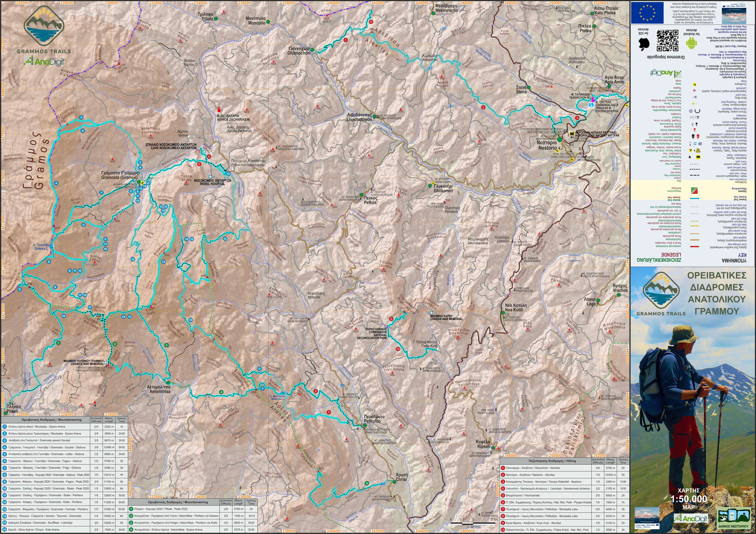The width and height of the screenshot is (756, 534).
Task: Click the green Android robot icon
Action: 692,43
